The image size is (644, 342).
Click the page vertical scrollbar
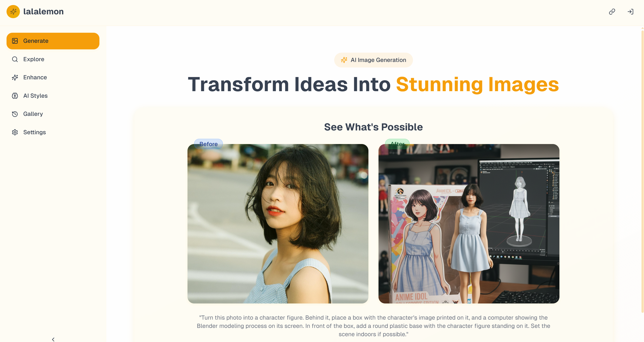tap(642, 171)
